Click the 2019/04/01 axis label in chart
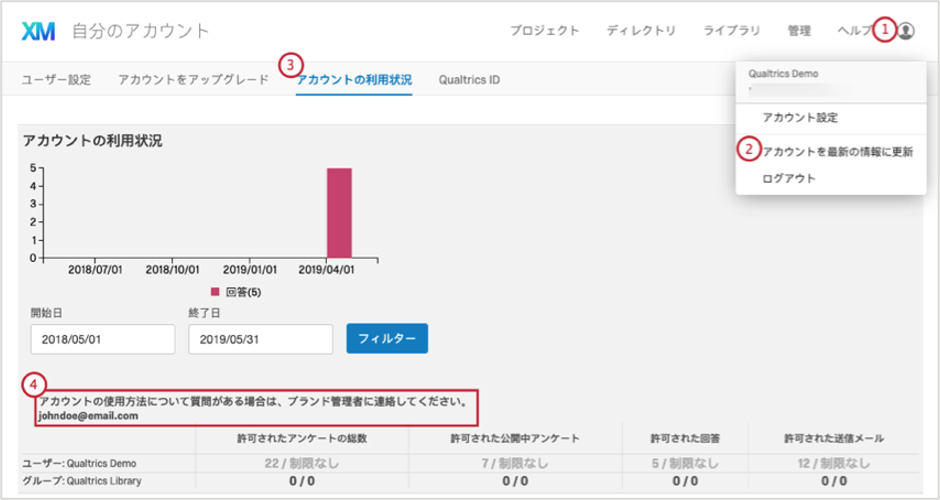This screenshot has height=500, width=940. pos(326,270)
